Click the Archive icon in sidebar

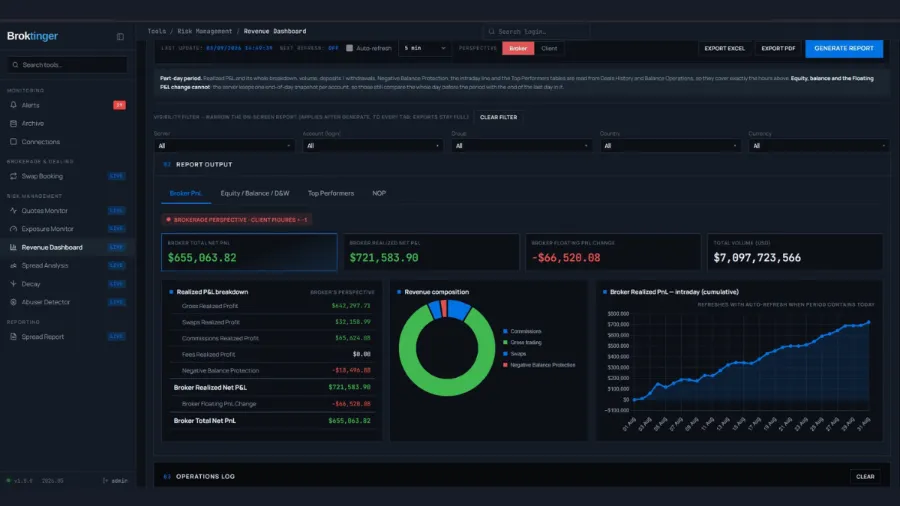click(13, 123)
